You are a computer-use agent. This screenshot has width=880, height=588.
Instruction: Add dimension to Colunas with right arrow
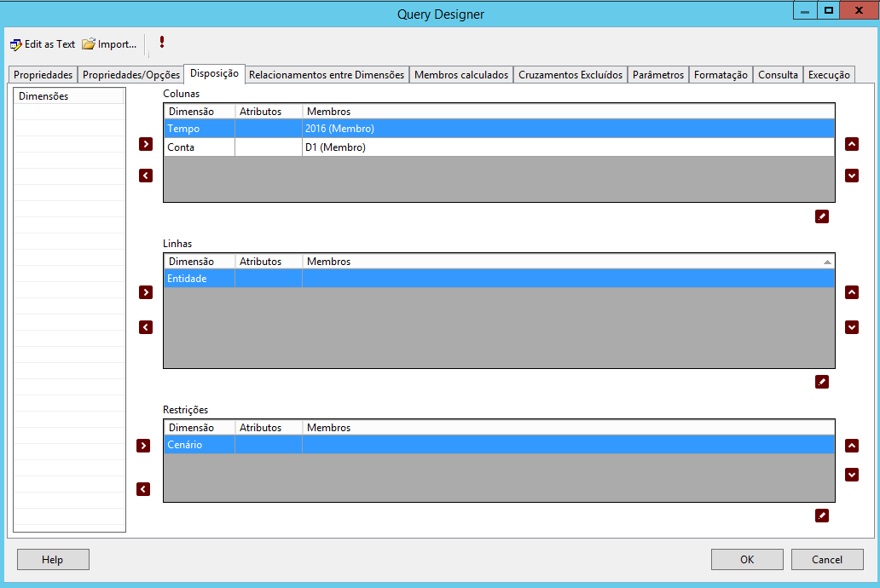pos(146,144)
